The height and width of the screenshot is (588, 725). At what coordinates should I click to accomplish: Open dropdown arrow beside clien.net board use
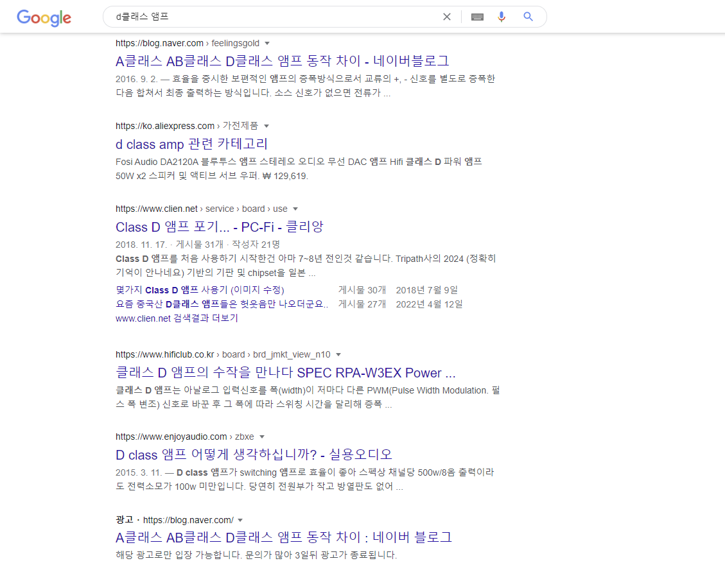click(x=295, y=209)
